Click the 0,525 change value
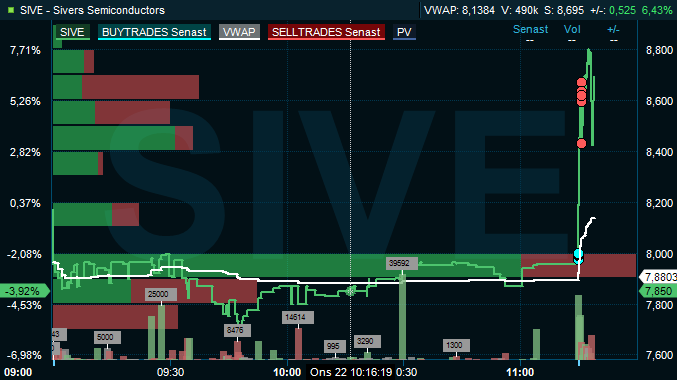The image size is (677, 380). (623, 10)
